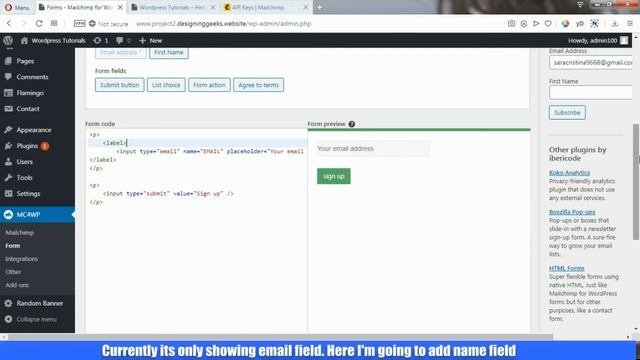Bookmark page with heart icon
The height and width of the screenshot is (360, 640).
(x=548, y=24)
